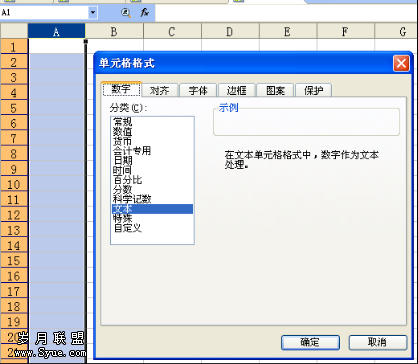Select row 16 header

coord(14,276)
